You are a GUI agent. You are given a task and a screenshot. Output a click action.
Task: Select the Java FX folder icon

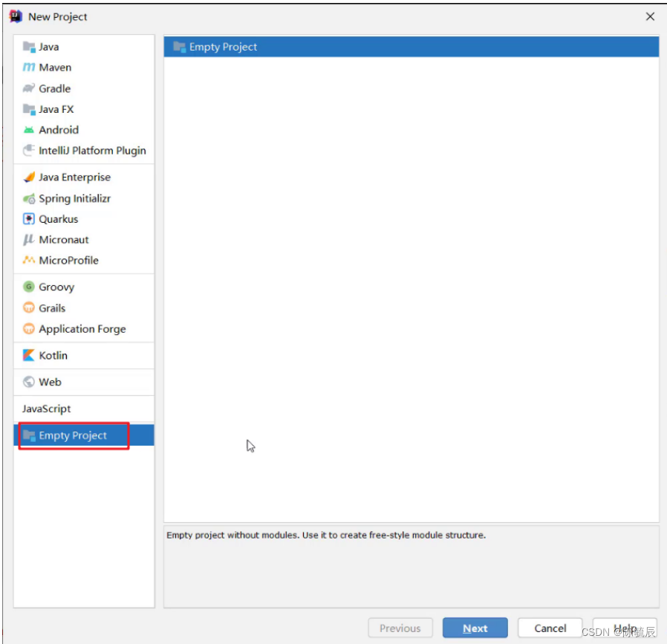coord(29,109)
